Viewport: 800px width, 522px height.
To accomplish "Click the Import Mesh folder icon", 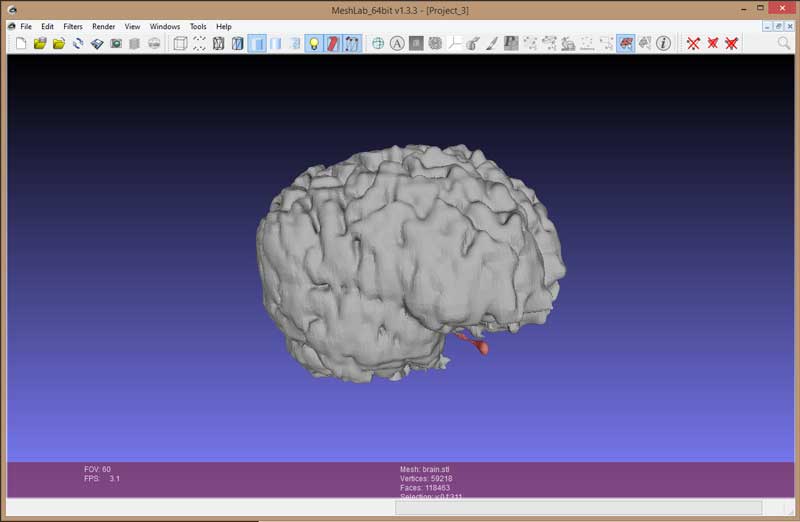I will pos(59,44).
